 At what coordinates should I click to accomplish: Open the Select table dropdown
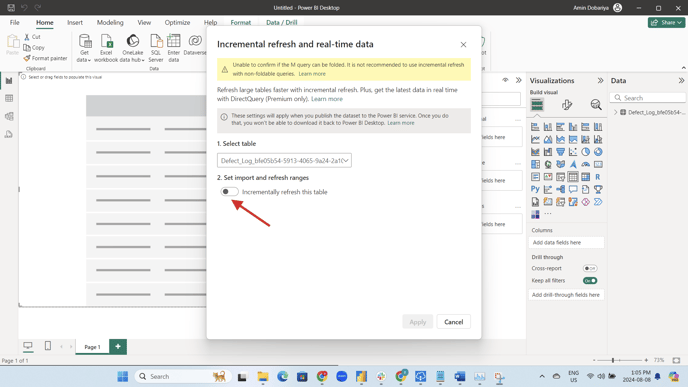point(284,161)
